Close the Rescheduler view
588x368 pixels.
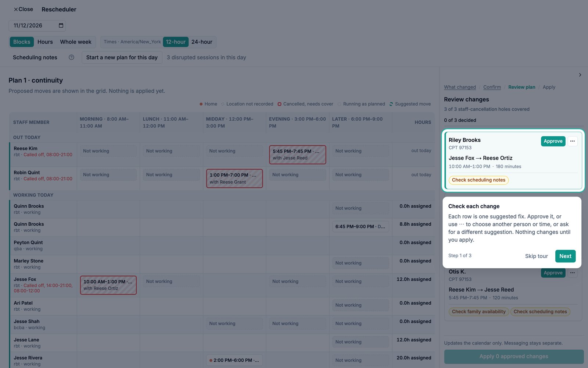tap(23, 9)
